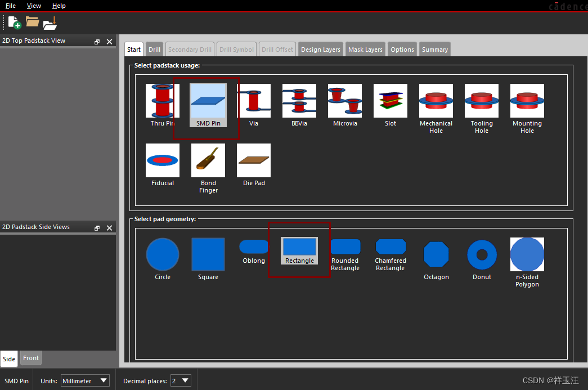Switch to the Front side view tab
Screen dimensions: 588x390
[31, 358]
